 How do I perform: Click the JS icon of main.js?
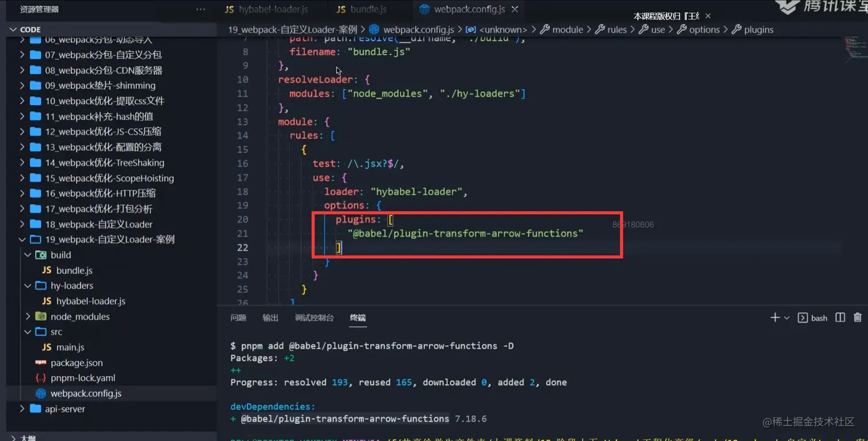(x=47, y=347)
